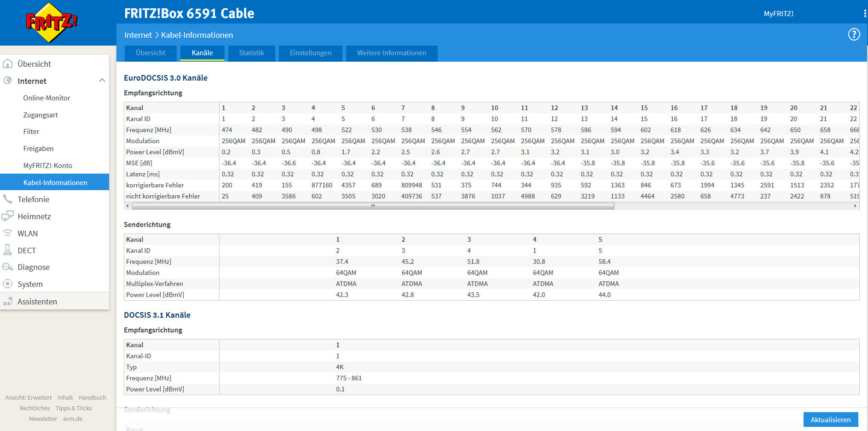Click the DOCSIS 3.1 power level 0.1

pos(340,389)
